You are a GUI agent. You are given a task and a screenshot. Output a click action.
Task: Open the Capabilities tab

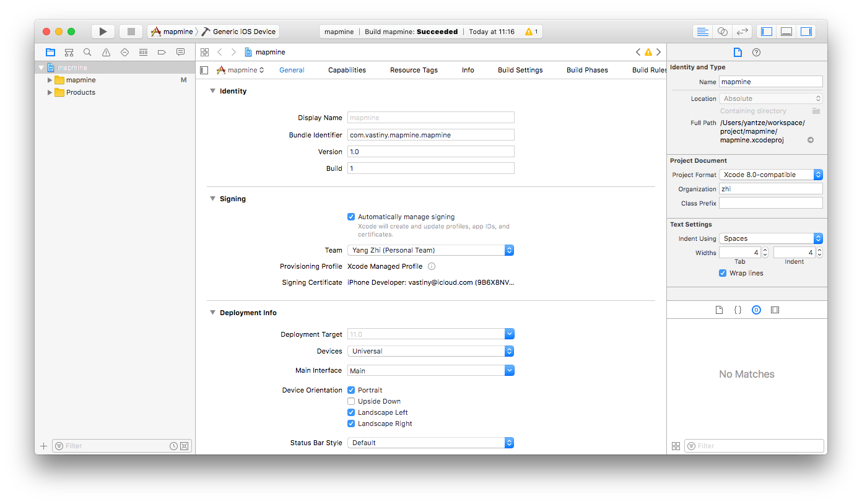click(x=347, y=70)
